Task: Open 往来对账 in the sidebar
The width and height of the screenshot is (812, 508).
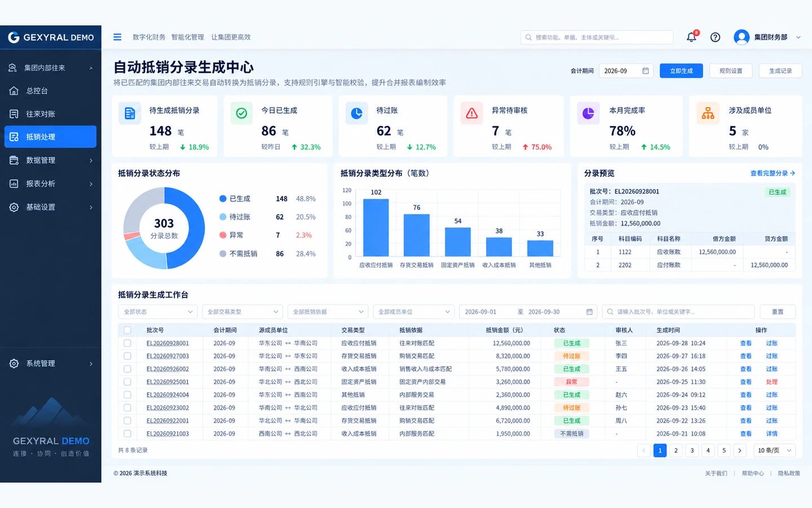Action: (51, 114)
